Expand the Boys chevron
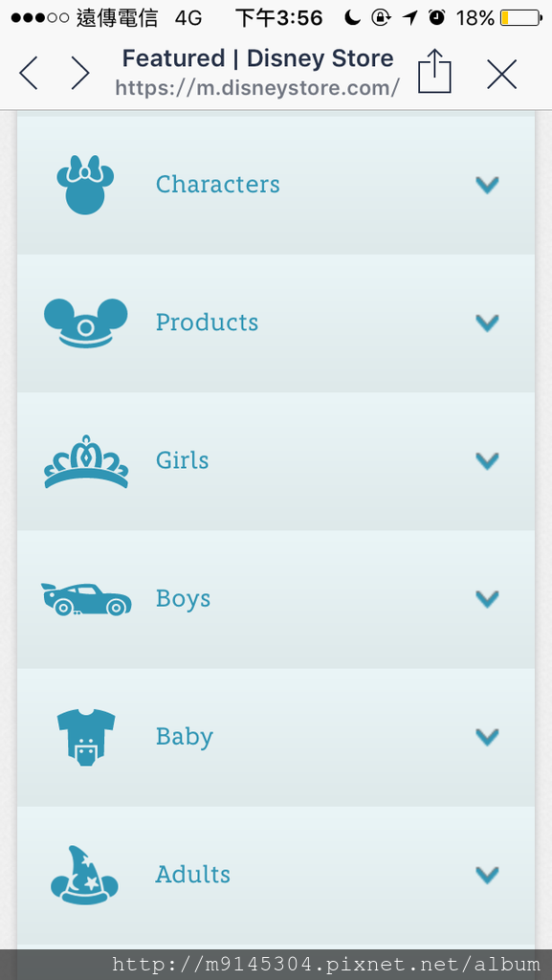Image resolution: width=552 pixels, height=980 pixels. click(487, 599)
